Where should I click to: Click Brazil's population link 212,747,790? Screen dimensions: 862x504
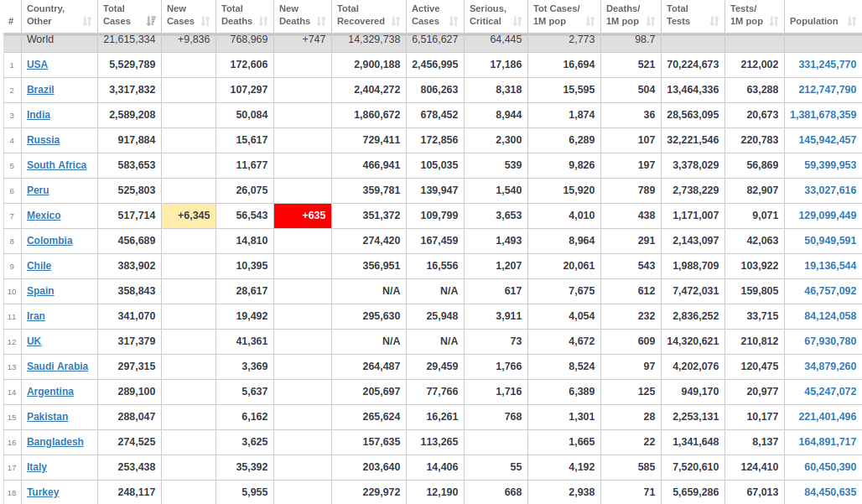[828, 90]
